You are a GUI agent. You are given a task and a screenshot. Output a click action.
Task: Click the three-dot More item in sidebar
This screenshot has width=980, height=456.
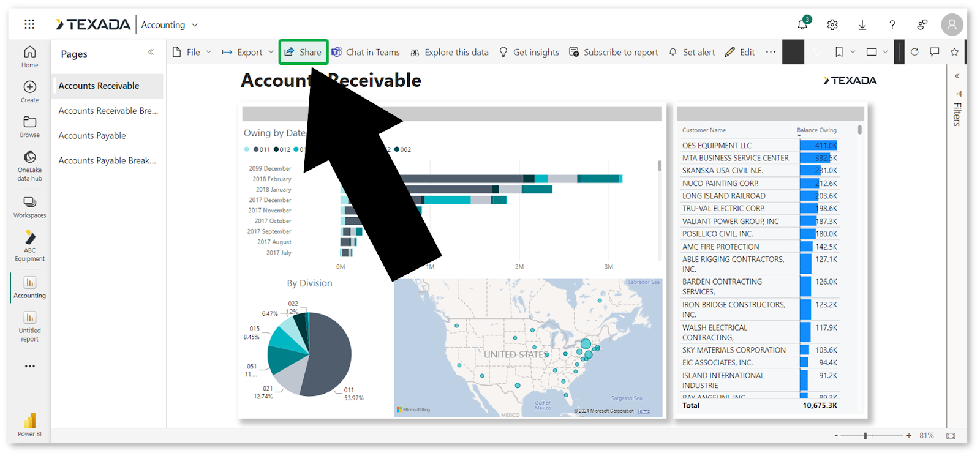(x=29, y=366)
